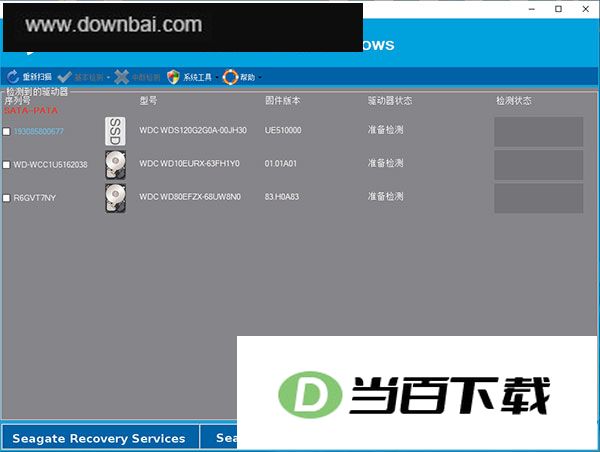This screenshot has width=600, height=452.
Task: Click the SSD drive icon
Action: coord(115,131)
